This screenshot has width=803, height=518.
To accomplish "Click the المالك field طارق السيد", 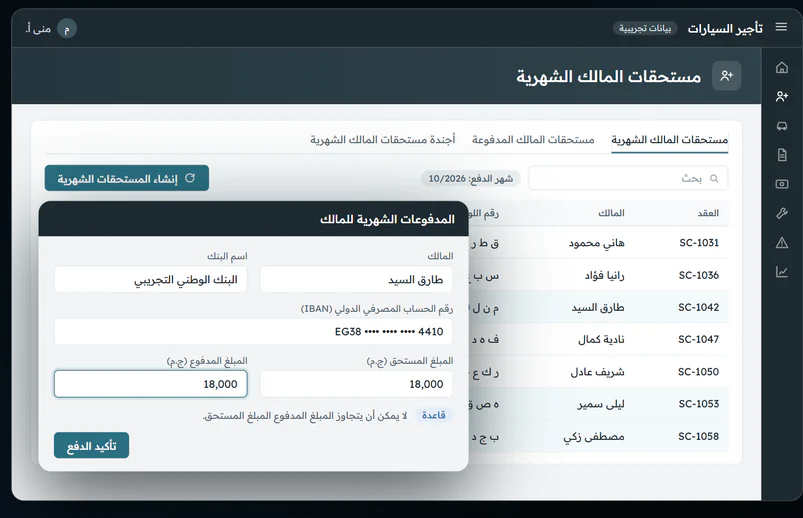I will (x=356, y=279).
